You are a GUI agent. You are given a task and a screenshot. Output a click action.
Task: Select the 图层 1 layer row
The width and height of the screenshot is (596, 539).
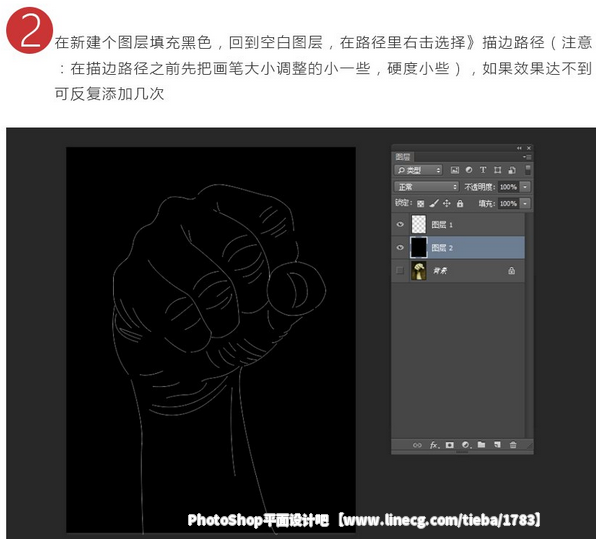[x=458, y=224]
